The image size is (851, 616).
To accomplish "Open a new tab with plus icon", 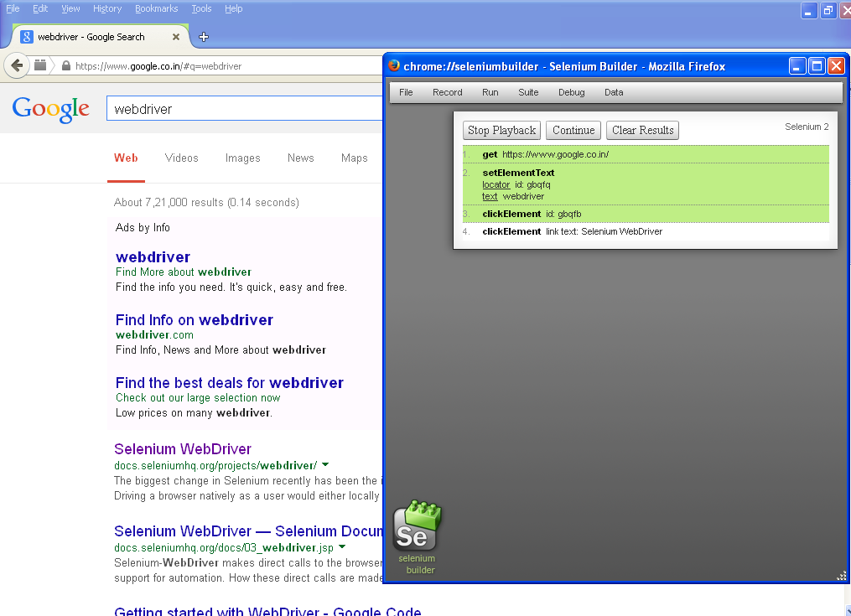I will pos(204,37).
